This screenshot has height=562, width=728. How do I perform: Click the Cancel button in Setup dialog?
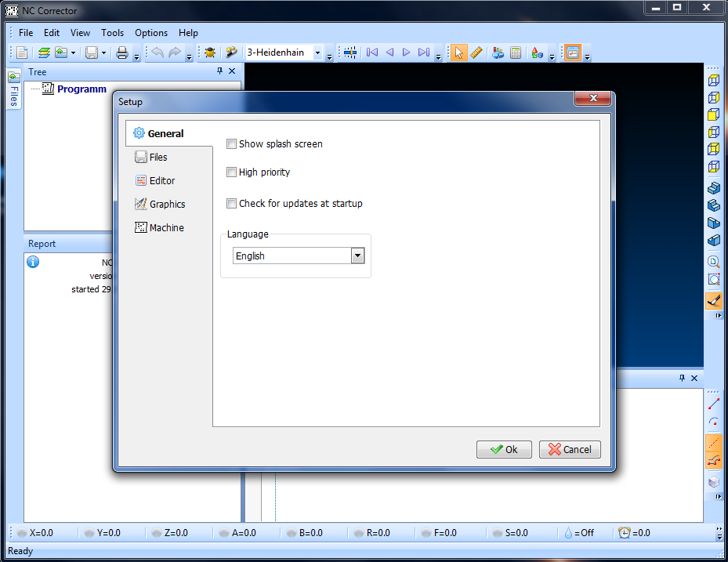click(570, 449)
